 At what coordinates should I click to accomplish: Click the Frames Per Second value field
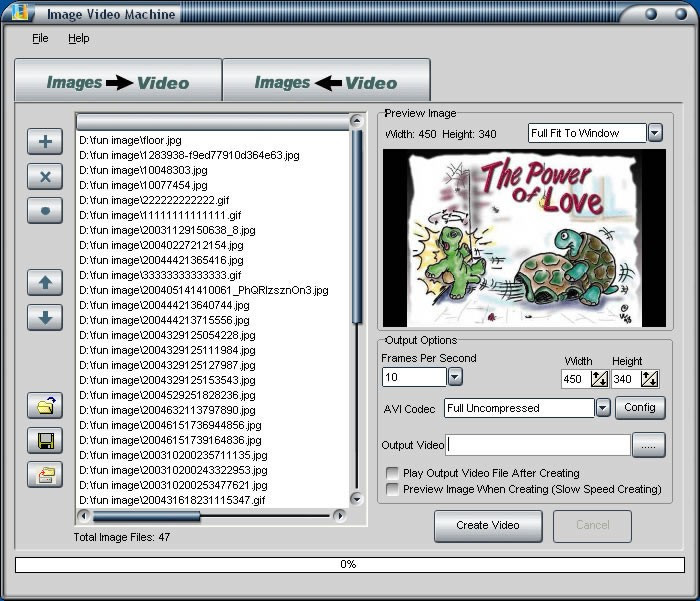tap(414, 377)
